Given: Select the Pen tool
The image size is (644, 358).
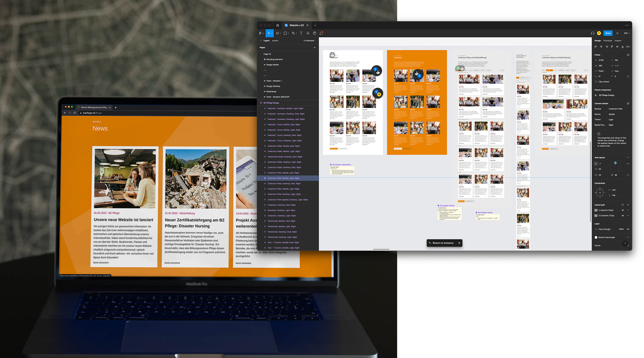Looking at the screenshot, I should pos(294,33).
